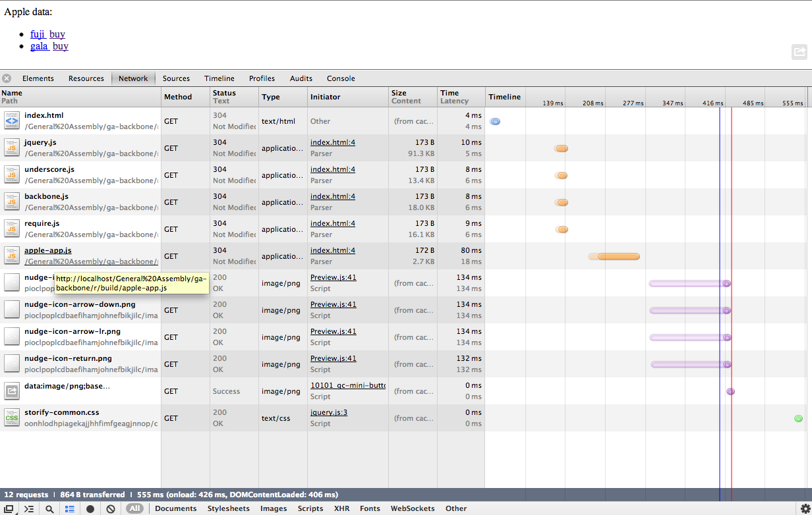This screenshot has width=812, height=515.
Task: Toggle large resource rows view
Action: 69,508
